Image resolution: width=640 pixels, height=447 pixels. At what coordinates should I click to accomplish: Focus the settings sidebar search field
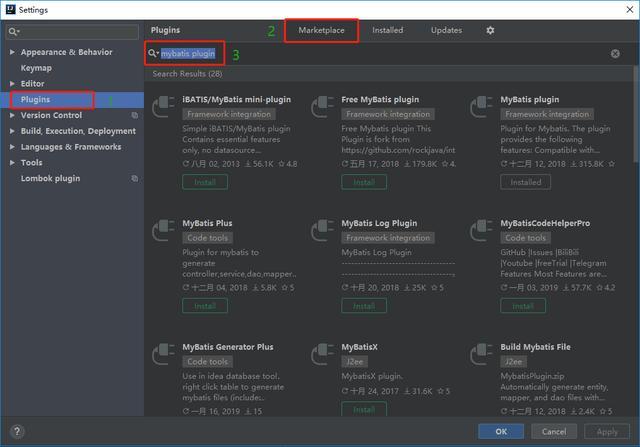point(72,31)
